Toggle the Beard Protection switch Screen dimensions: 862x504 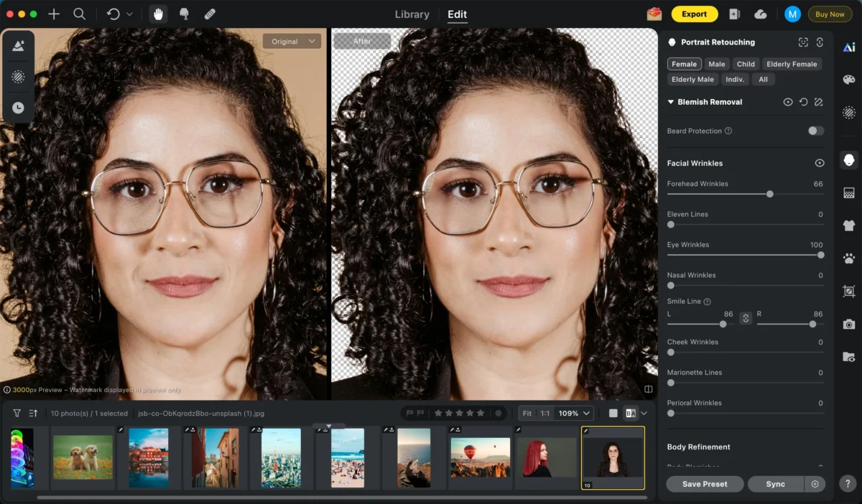[815, 131]
